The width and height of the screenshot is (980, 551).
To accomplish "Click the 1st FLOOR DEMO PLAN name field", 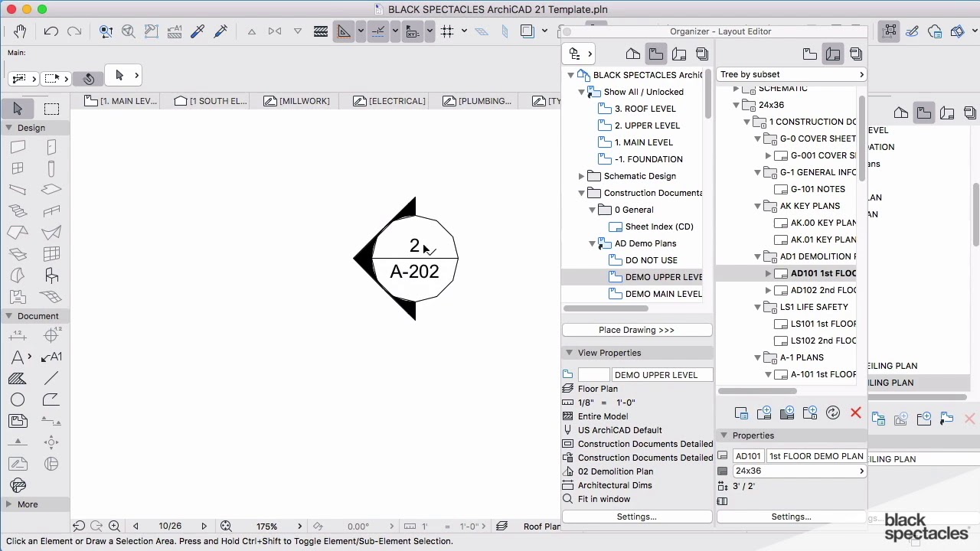I will pos(816,456).
